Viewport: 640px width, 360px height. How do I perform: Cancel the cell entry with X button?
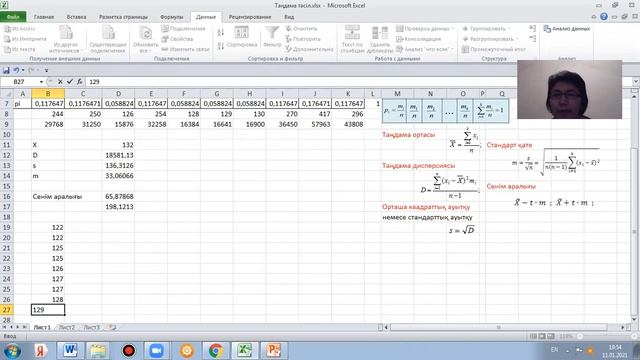[60, 82]
